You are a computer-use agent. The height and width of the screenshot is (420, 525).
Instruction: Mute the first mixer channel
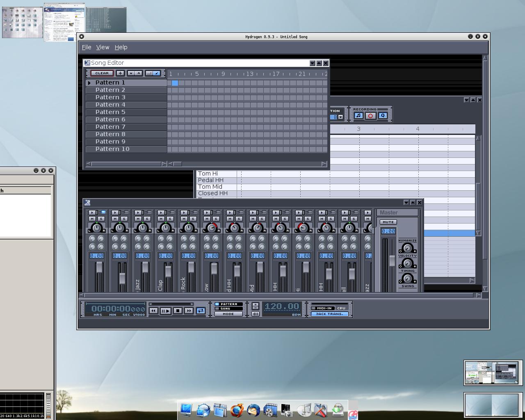[x=93, y=219]
